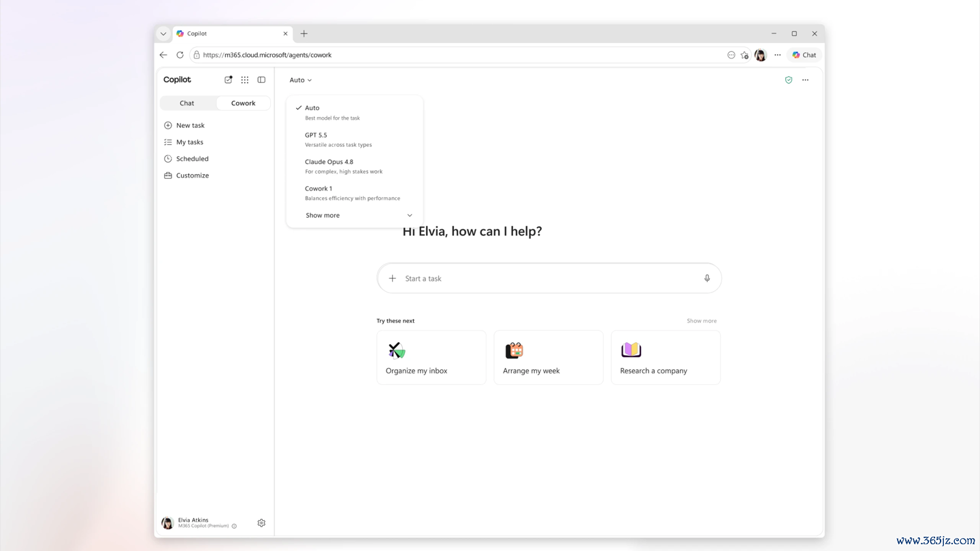
Task: Click the address bar circled-dots icon
Action: click(x=732, y=55)
